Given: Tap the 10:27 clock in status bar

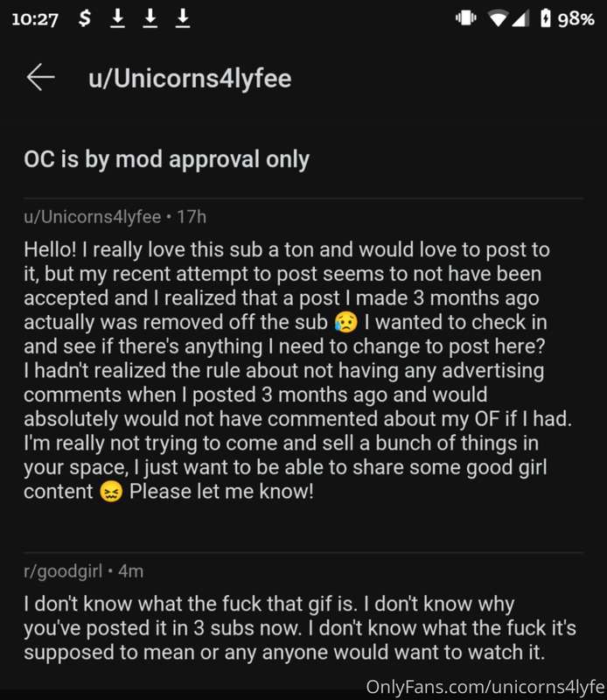Looking at the screenshot, I should pos(35,19).
